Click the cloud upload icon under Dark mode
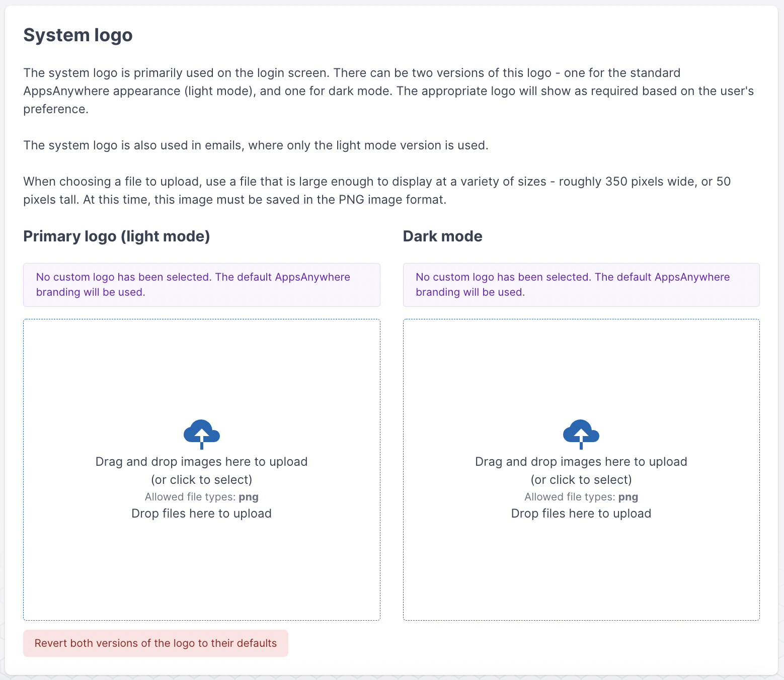784x680 pixels. pyautogui.click(x=581, y=434)
